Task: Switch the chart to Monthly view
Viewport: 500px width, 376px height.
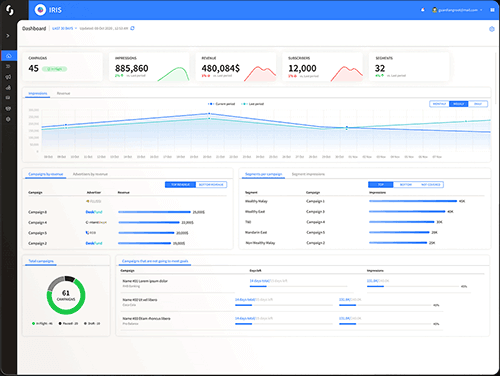Action: (439, 104)
